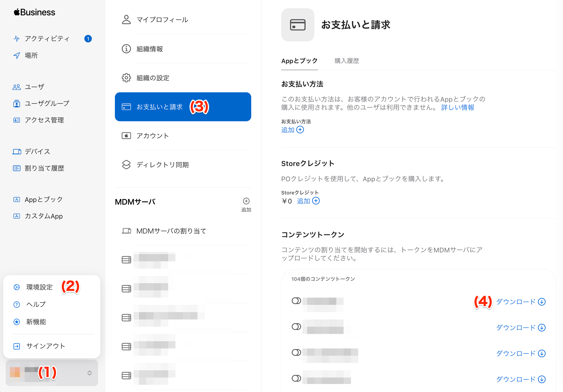The height and width of the screenshot is (392, 563).
Task: Expand the account switcher chevron
Action: (x=90, y=373)
